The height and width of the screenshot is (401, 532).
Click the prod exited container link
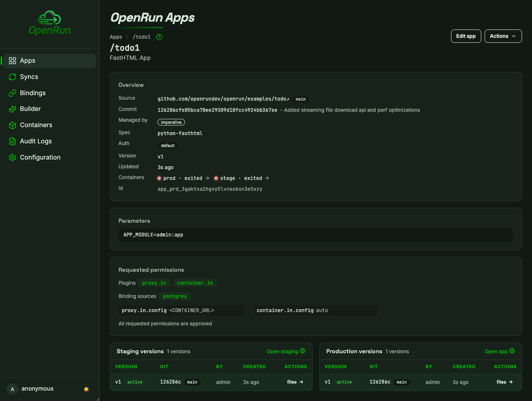(x=183, y=178)
